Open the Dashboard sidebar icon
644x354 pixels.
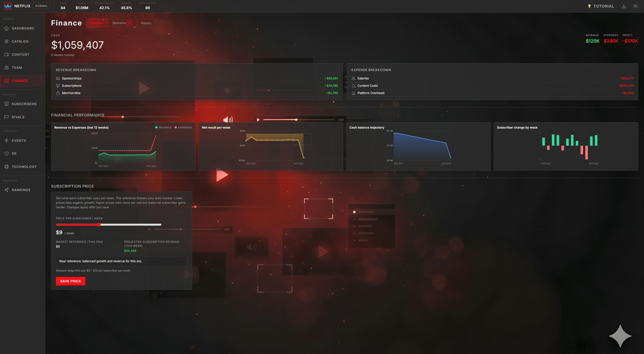point(7,29)
